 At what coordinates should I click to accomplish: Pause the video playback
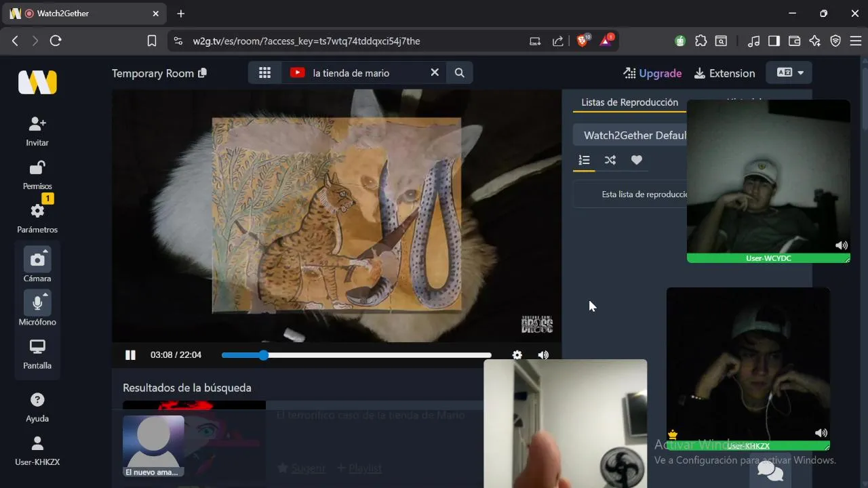(130, 355)
